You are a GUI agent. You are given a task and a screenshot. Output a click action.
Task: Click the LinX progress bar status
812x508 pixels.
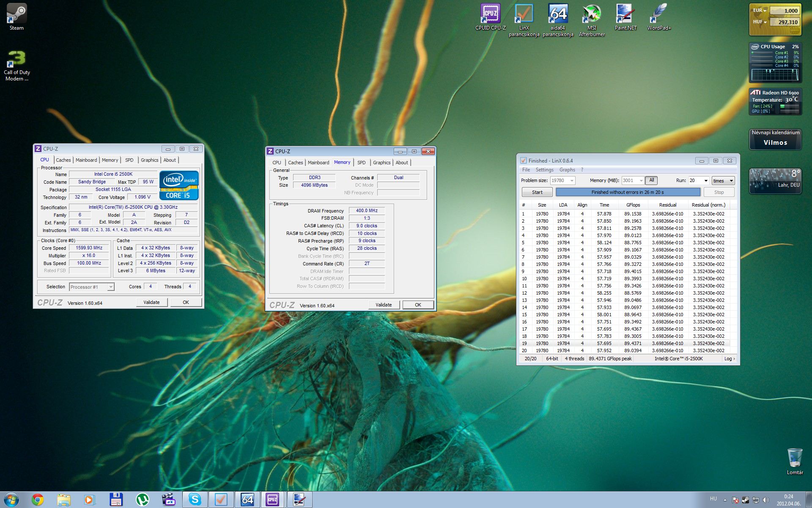pyautogui.click(x=628, y=192)
